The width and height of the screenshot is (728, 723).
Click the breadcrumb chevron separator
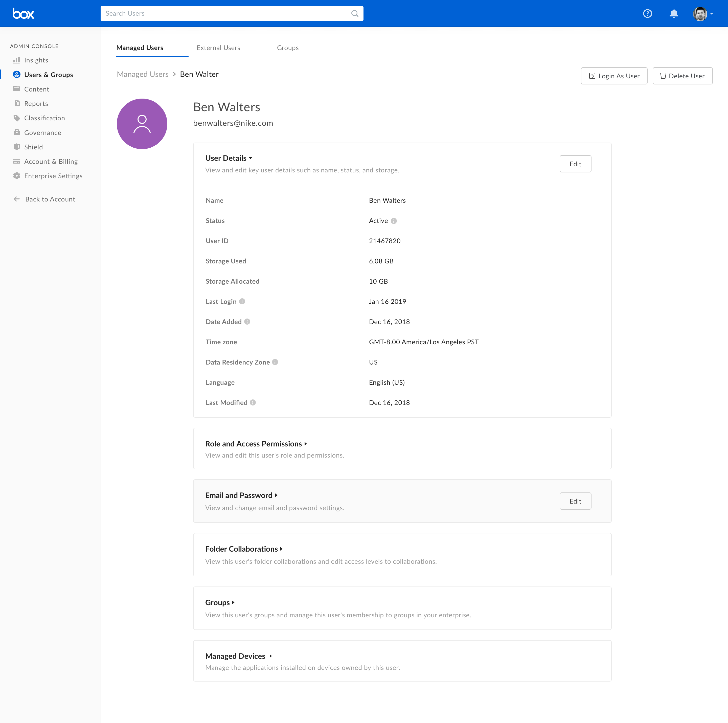coord(174,74)
